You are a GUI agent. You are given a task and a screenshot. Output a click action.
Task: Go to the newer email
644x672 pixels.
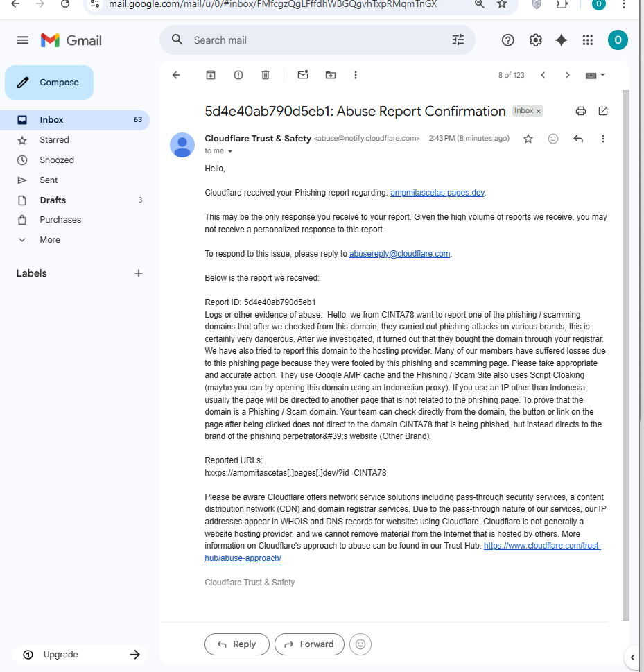click(543, 75)
